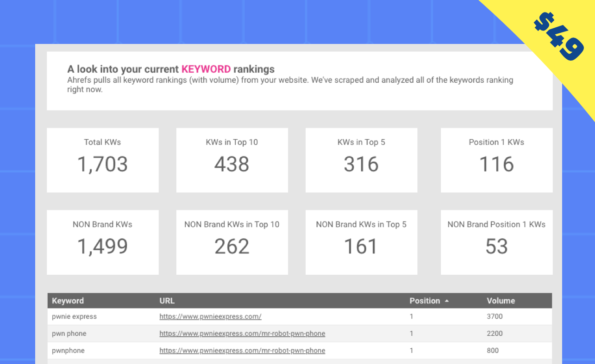Viewport: 595px width, 364px height.
Task: Click NON Brand KWs in Top 5 card
Action: click(x=361, y=242)
